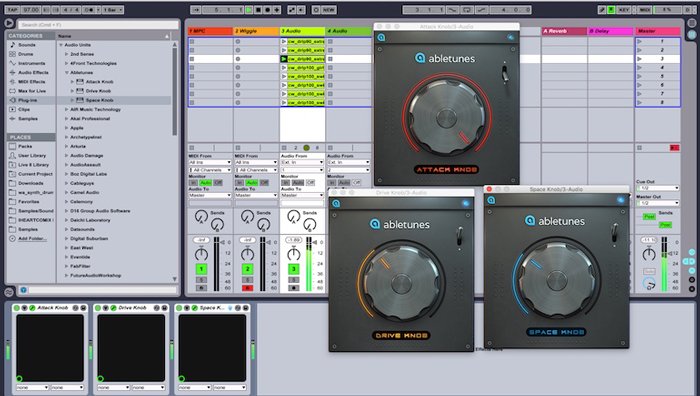Click the TAP tempo button
This screenshot has height=396, width=700.
tap(12, 9)
